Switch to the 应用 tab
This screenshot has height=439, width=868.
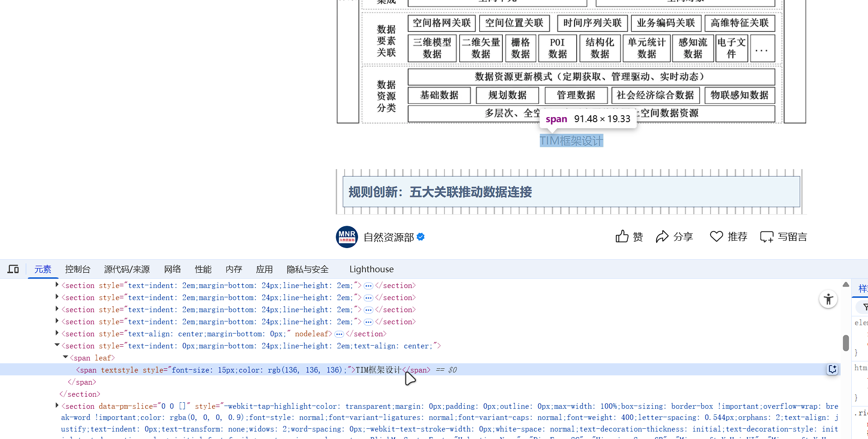[x=264, y=269]
